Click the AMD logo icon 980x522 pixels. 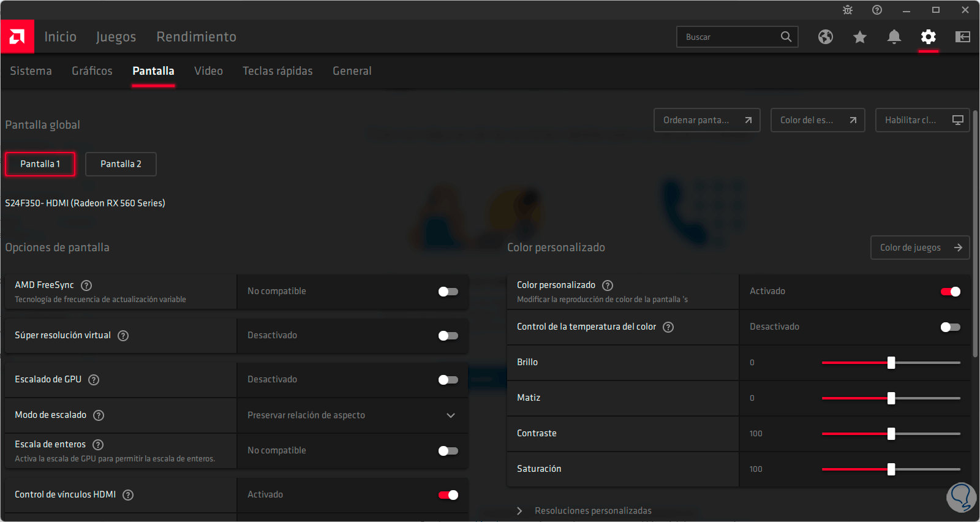tap(17, 37)
